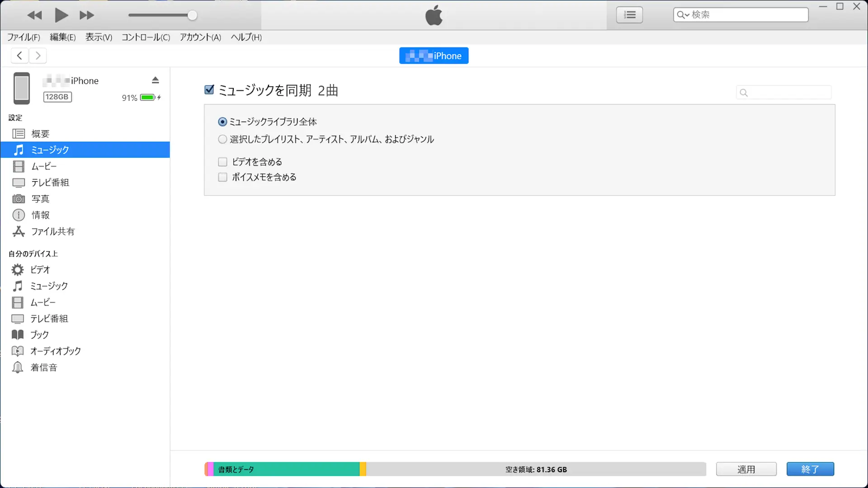Open テレビ番組 under 自分のデバイス上
The width and height of the screenshot is (868, 488).
(85, 319)
